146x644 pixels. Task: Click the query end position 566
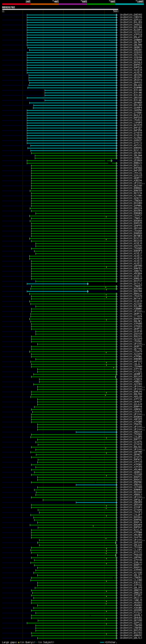pos(115,11)
